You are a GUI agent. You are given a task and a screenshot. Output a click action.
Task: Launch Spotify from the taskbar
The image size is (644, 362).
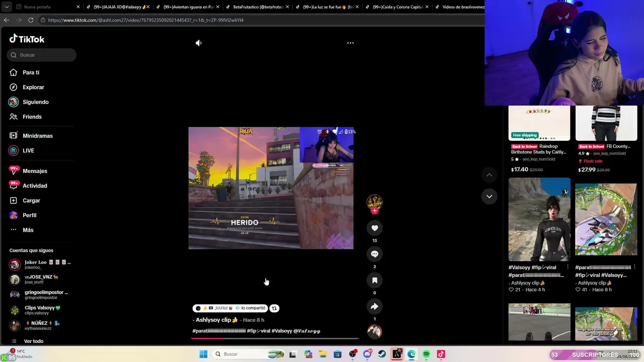click(x=426, y=354)
